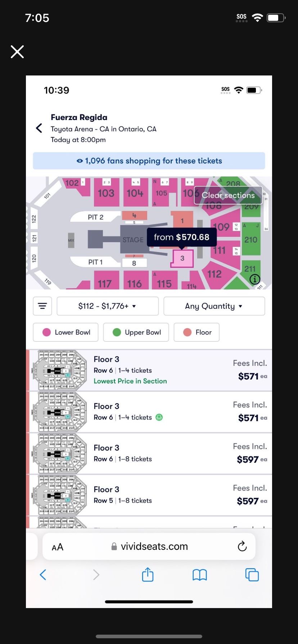
Task: Reload the page in Safari
Action: click(x=242, y=546)
